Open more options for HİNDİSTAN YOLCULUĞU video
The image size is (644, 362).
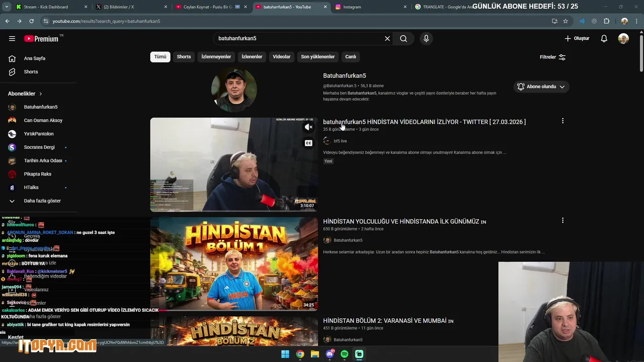point(562,220)
